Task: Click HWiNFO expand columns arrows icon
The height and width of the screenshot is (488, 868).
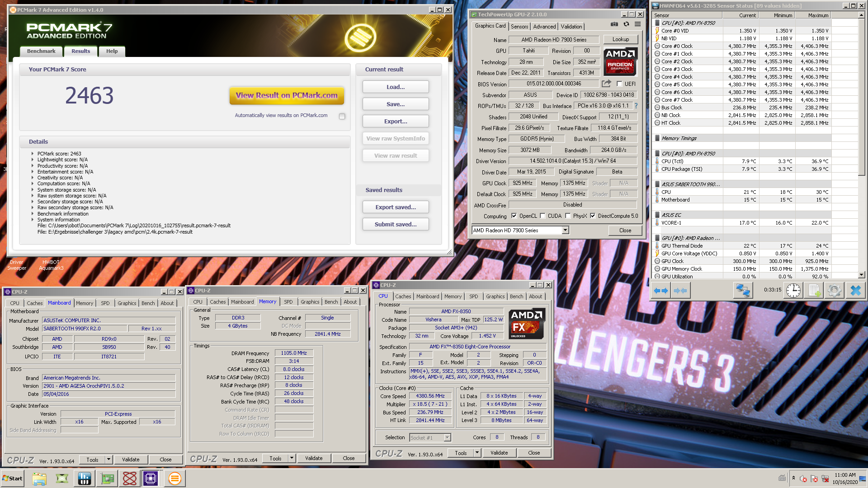Action: click(661, 291)
